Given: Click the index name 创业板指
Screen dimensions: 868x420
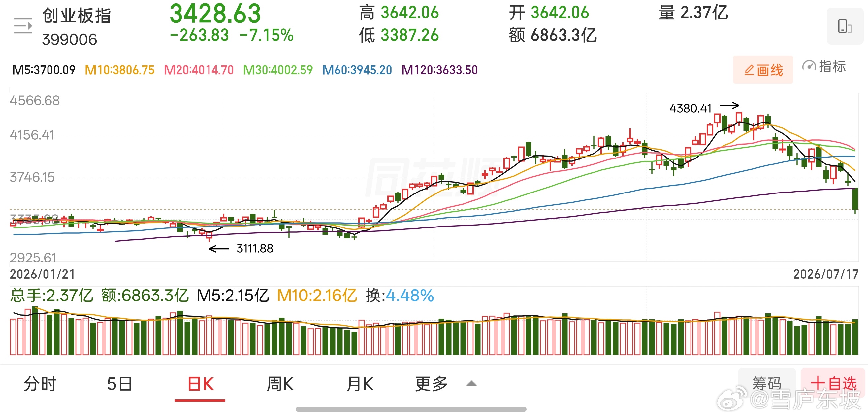Looking at the screenshot, I should tap(77, 16).
